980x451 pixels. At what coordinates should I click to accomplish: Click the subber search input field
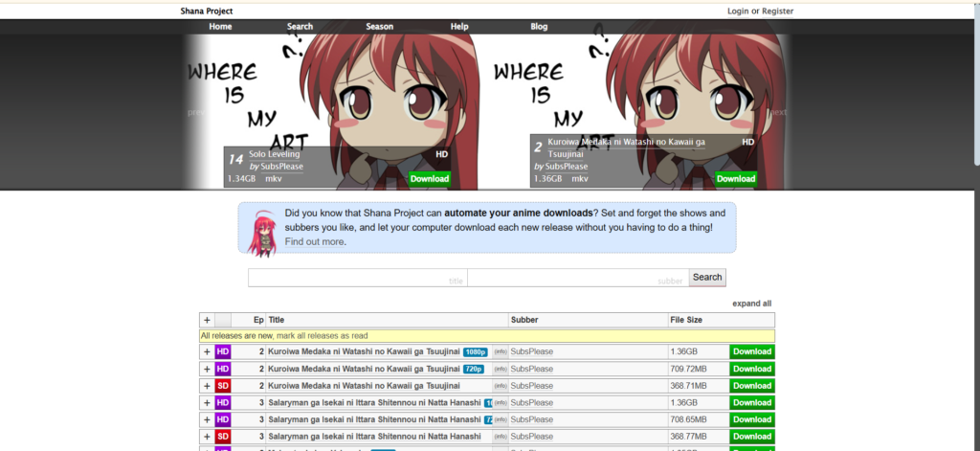click(578, 278)
